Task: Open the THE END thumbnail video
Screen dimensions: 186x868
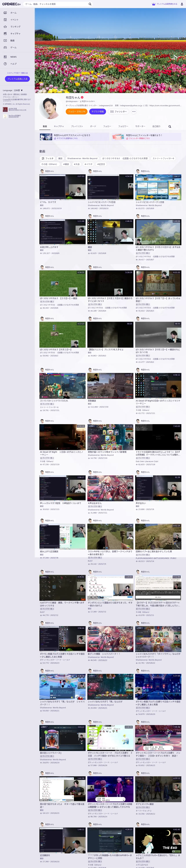Action: pos(158,840)
